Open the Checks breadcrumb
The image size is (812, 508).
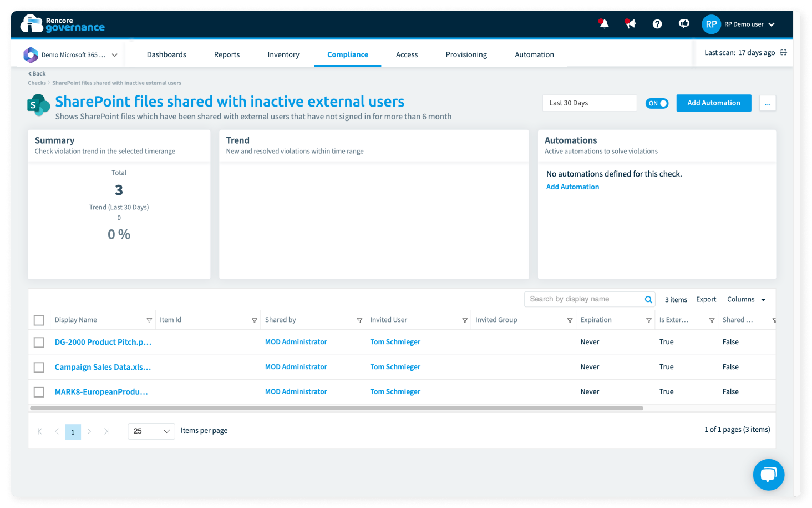(37, 83)
